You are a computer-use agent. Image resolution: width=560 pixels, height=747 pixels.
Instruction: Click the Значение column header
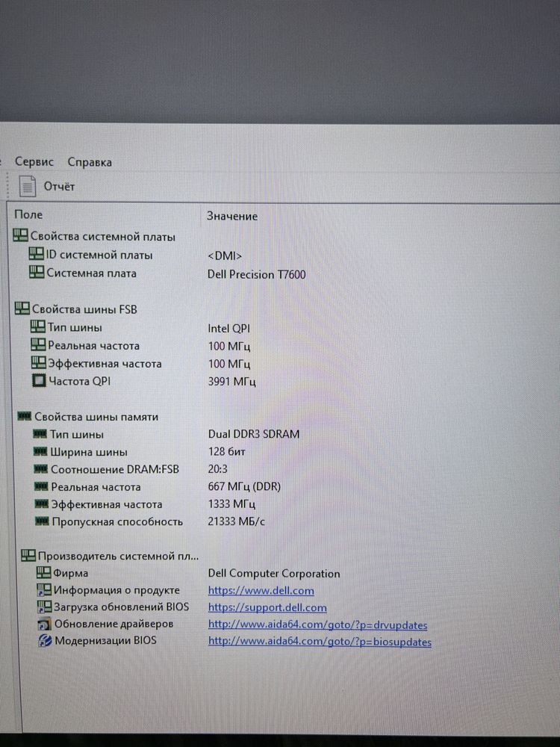pyautogui.click(x=232, y=217)
